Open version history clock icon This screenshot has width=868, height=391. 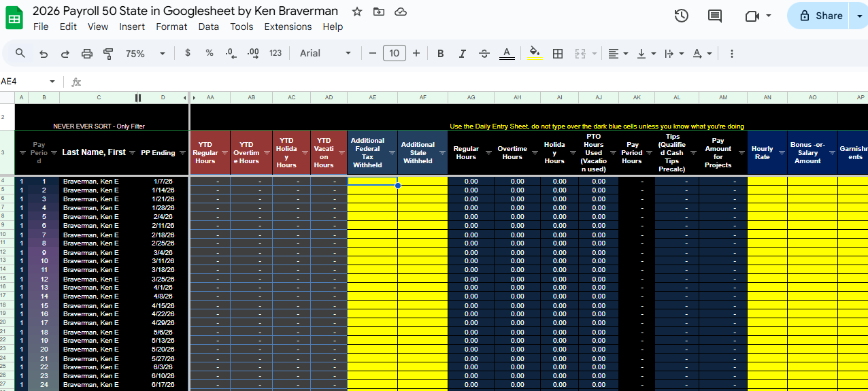[x=681, y=16]
